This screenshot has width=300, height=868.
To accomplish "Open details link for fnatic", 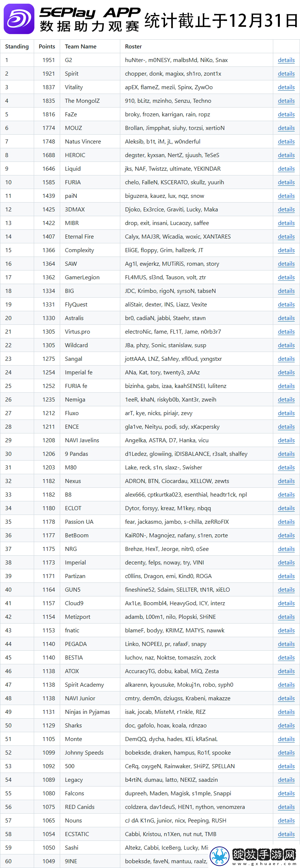I will [x=286, y=631].
